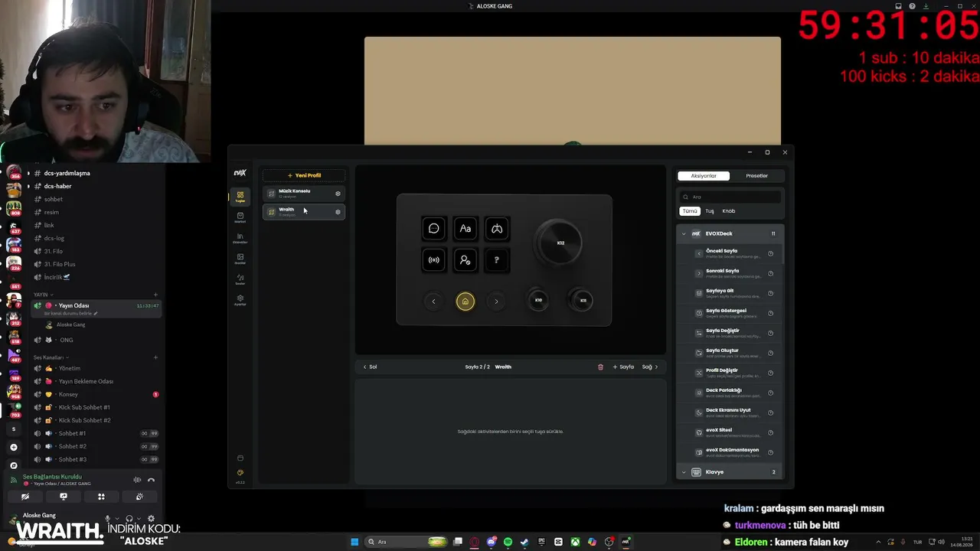The height and width of the screenshot is (551, 980).
Task: Select the Sayfa Göstergesi action
Action: [730, 313]
